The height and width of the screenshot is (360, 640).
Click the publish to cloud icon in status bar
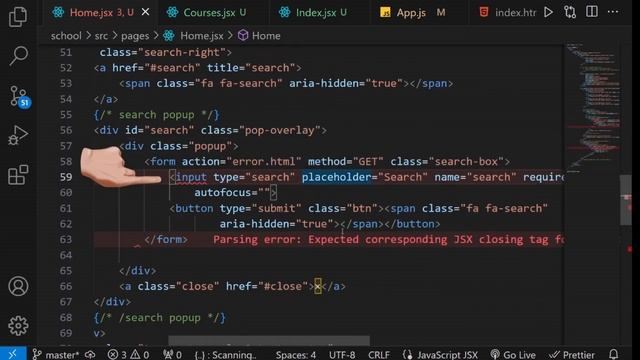tap(90, 355)
